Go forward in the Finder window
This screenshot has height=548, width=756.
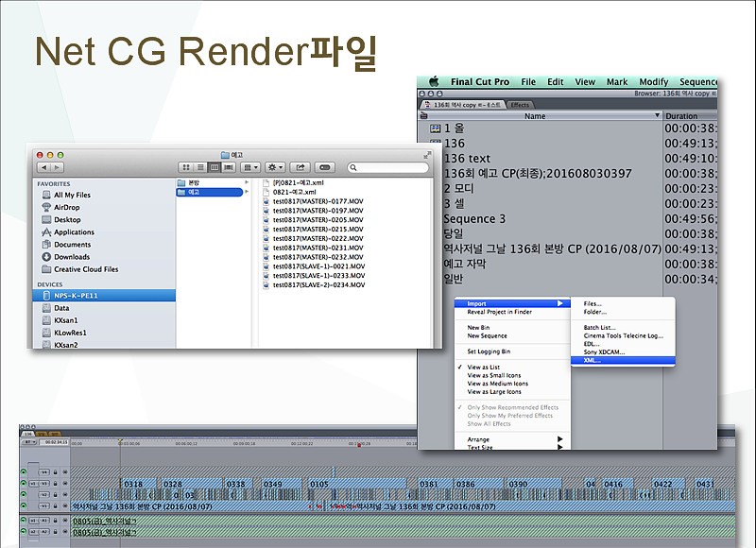pyautogui.click(x=58, y=167)
